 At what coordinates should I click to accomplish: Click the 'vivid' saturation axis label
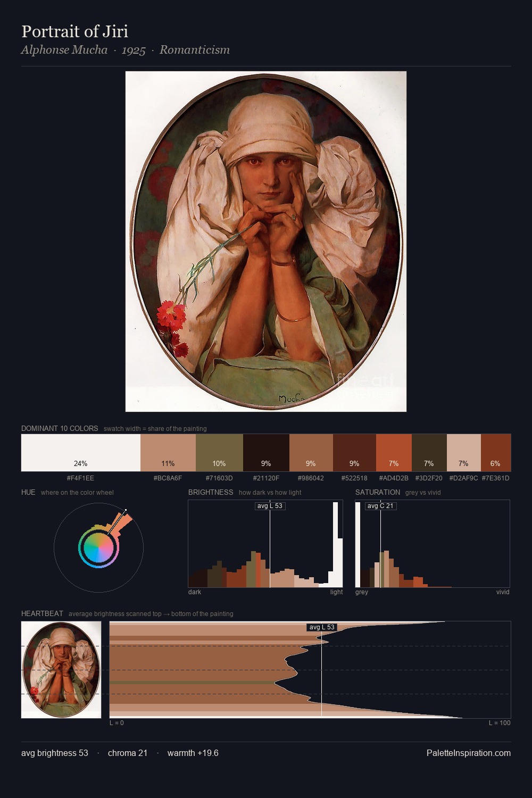[503, 592]
